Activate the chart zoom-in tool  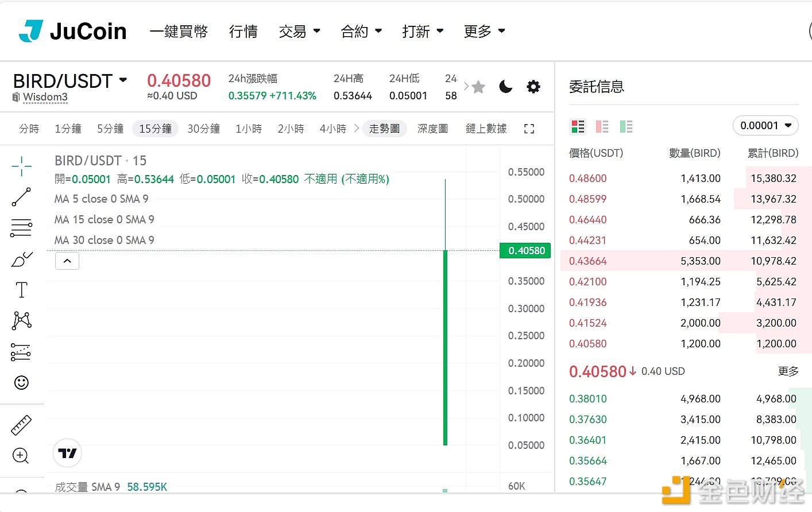21,456
